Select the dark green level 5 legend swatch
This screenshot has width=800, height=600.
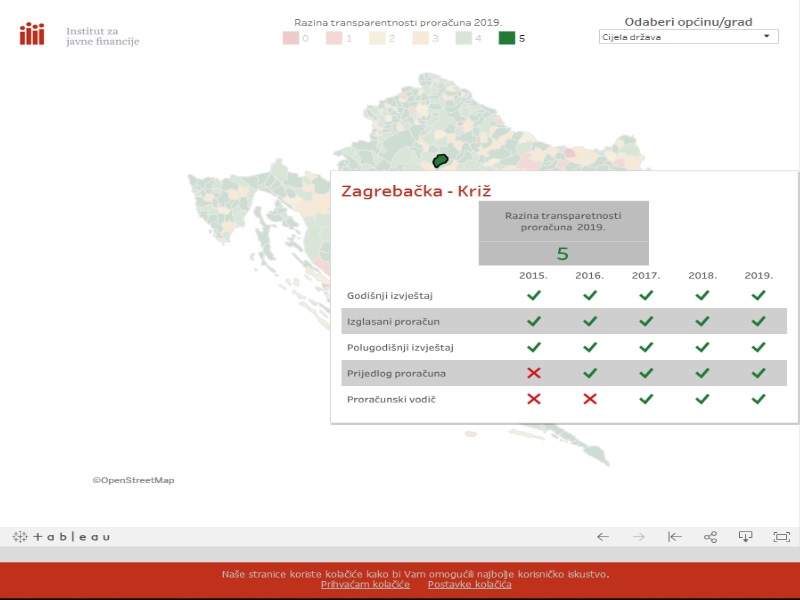(507, 38)
